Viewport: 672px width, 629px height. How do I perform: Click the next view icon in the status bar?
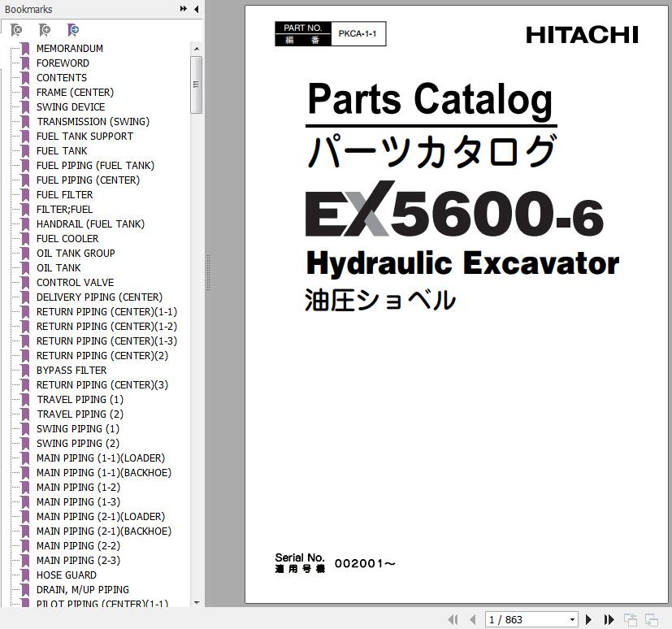coord(652,619)
